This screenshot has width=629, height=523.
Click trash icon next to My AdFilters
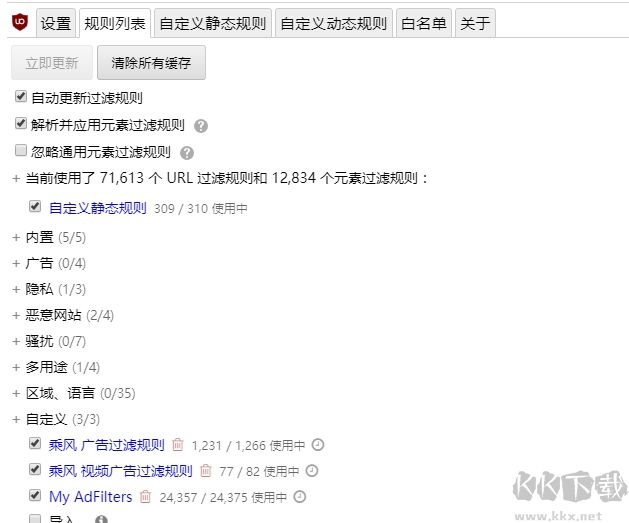click(145, 497)
